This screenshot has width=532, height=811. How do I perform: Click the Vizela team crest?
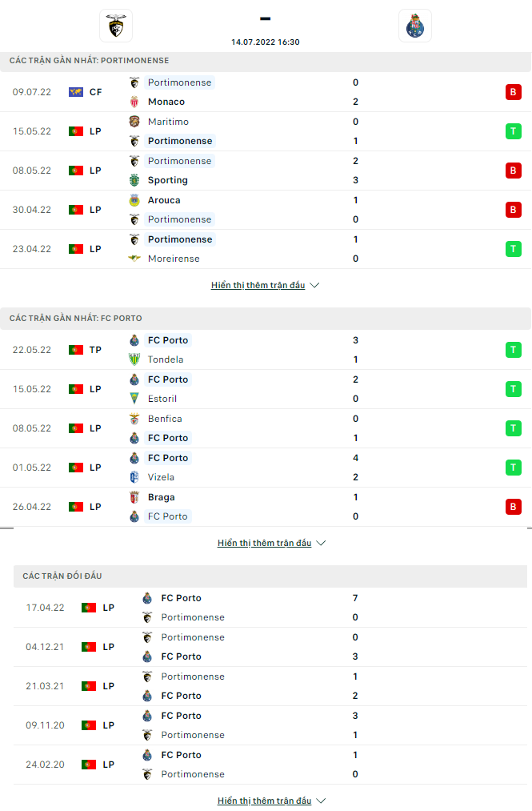pyautogui.click(x=134, y=477)
